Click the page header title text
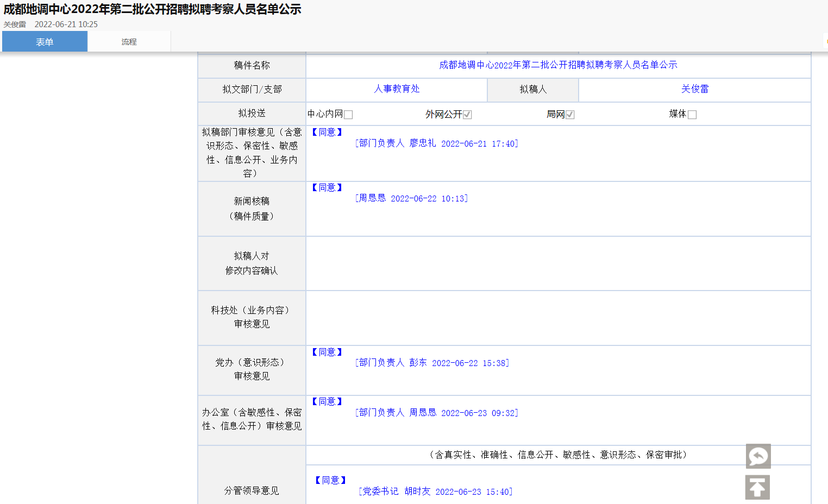Image resolution: width=828 pixels, height=504 pixels. coord(152,9)
